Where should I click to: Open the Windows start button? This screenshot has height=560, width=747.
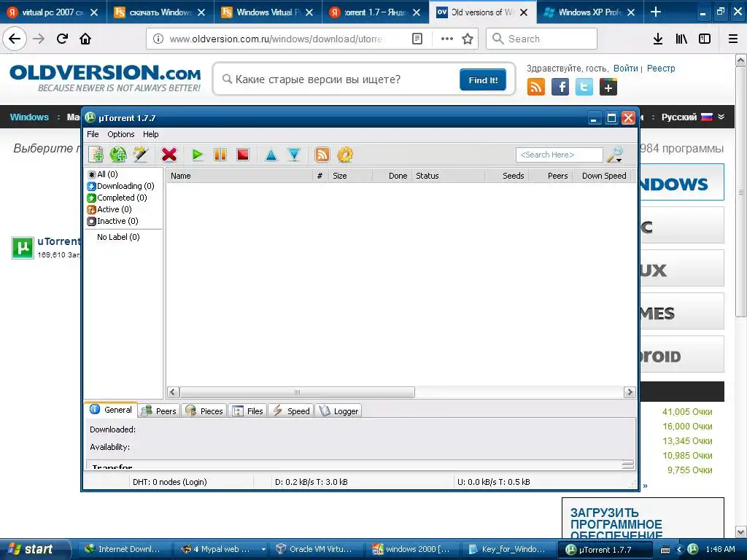34,549
